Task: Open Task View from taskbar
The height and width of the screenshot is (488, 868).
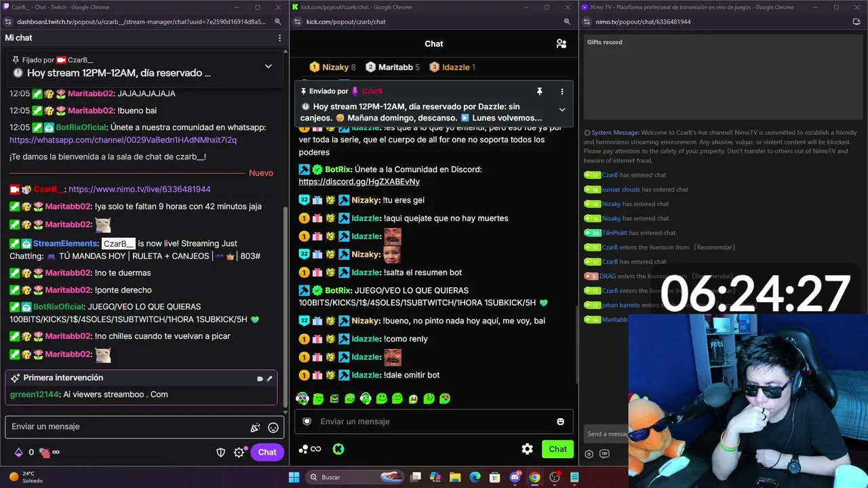Action: (416, 477)
